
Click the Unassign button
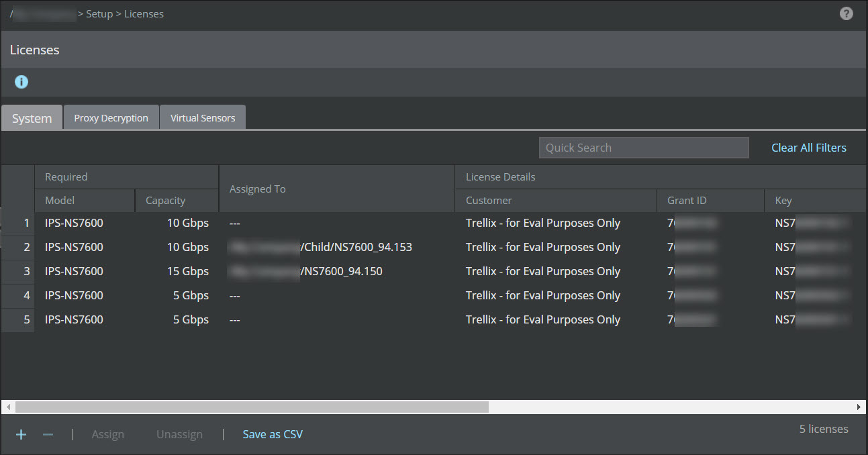[x=179, y=434]
